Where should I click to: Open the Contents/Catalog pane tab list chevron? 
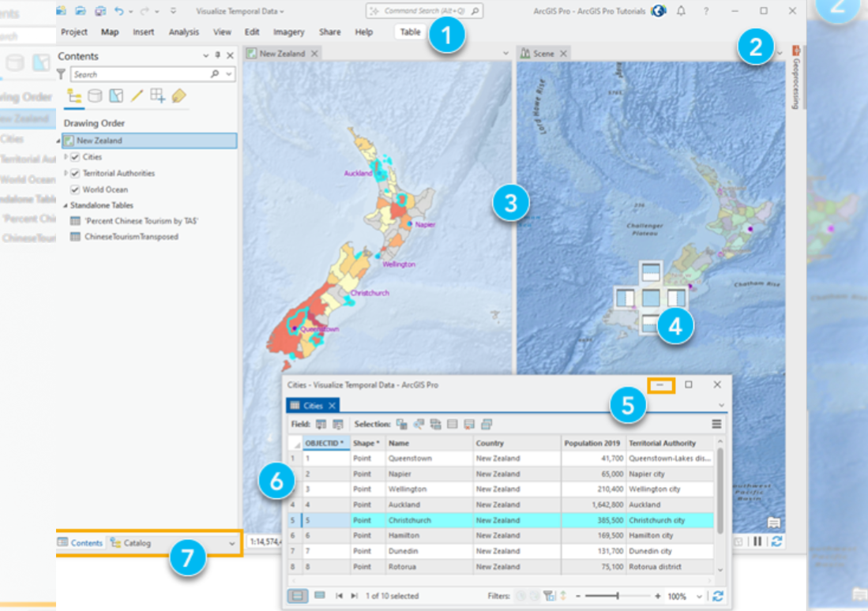point(232,543)
